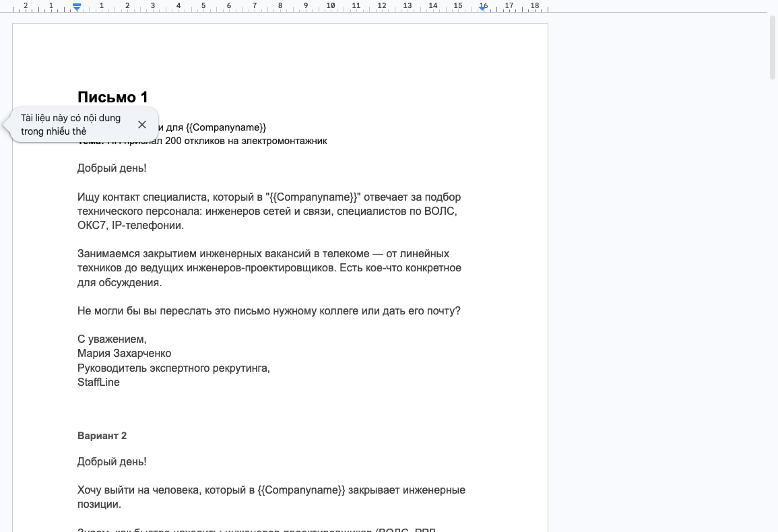
Task: Click the line 'Руководитель экспертного рекрутинга,'
Action: click(x=174, y=368)
